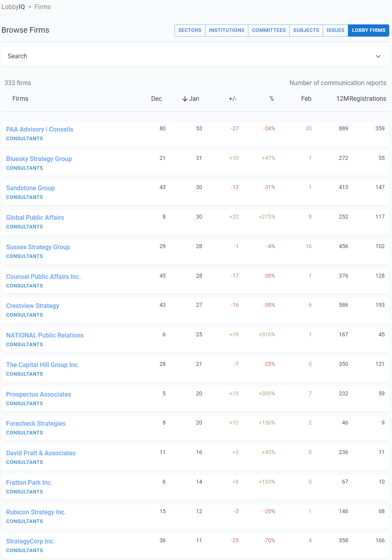Open Forecheck Strategies firm page
Screen dimensions: 392x560
[36, 423]
